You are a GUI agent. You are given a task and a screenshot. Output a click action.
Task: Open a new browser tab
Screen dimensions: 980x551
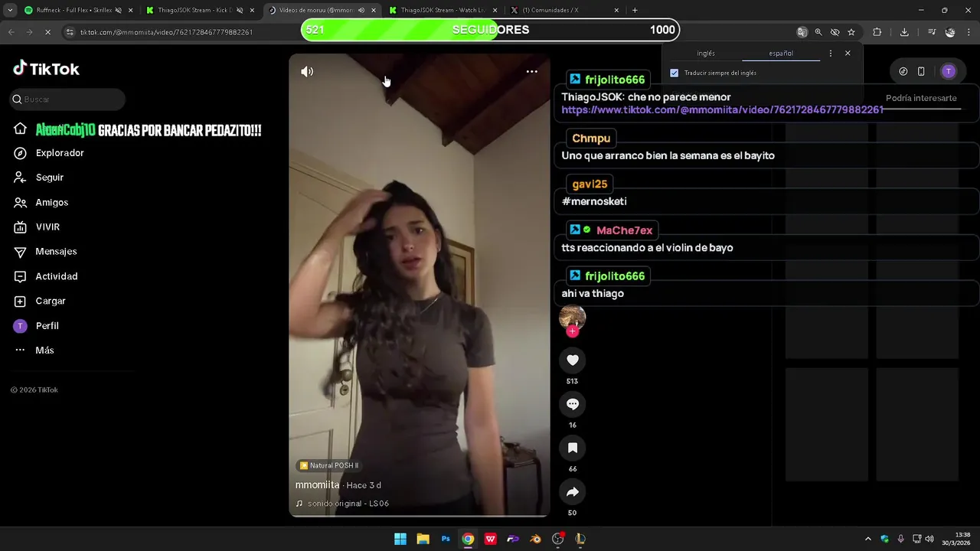click(635, 10)
